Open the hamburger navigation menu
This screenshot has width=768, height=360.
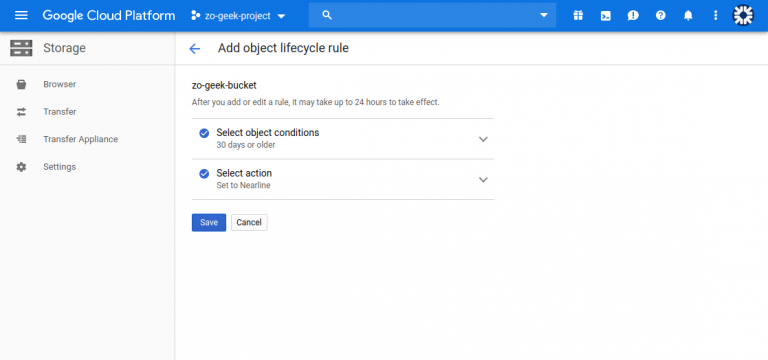click(x=21, y=15)
